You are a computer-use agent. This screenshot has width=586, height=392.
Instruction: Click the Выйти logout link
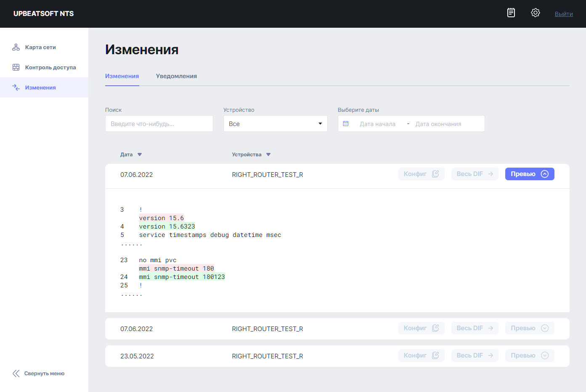tap(564, 14)
